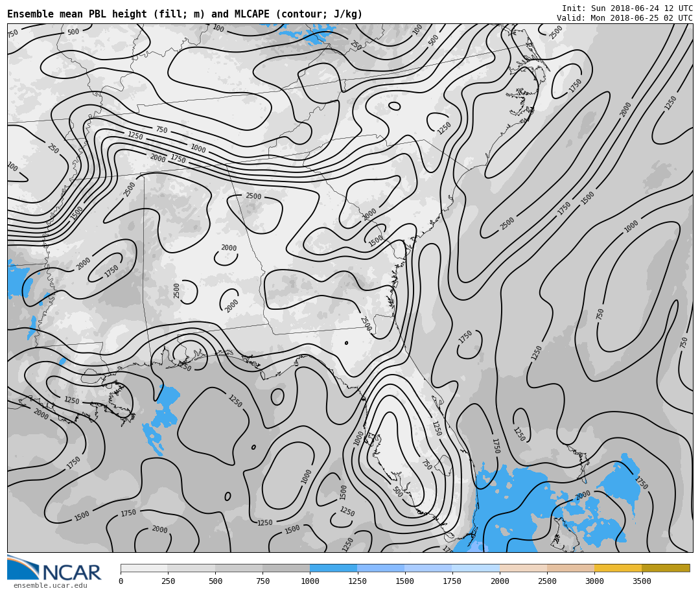The width and height of the screenshot is (700, 593).
Task: Click the 500-750 colorbar segment
Action: (x=239, y=568)
